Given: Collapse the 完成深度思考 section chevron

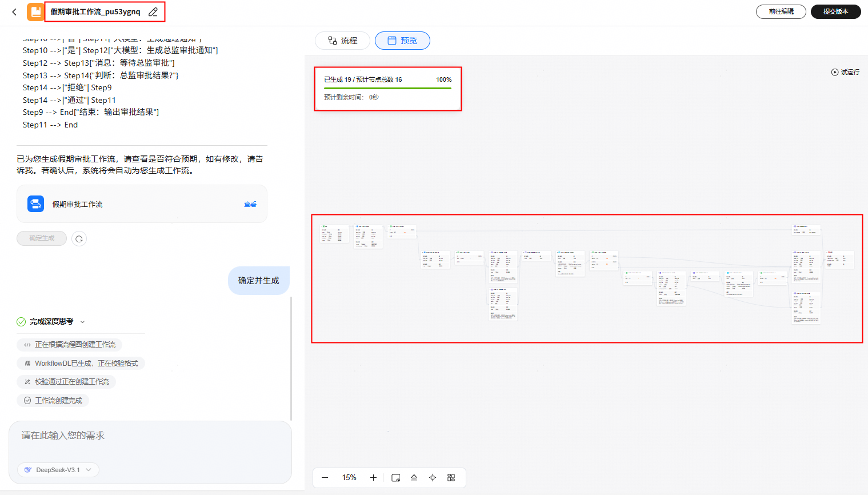Looking at the screenshot, I should 82,322.
